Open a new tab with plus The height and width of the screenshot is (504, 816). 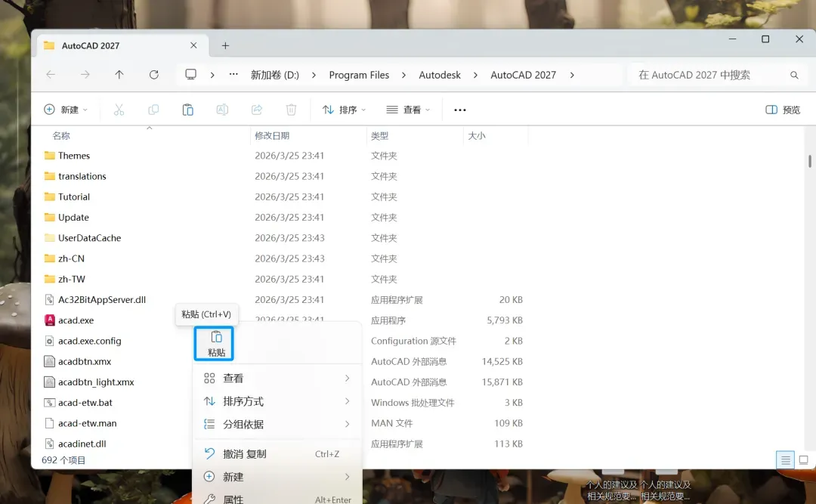(x=225, y=46)
